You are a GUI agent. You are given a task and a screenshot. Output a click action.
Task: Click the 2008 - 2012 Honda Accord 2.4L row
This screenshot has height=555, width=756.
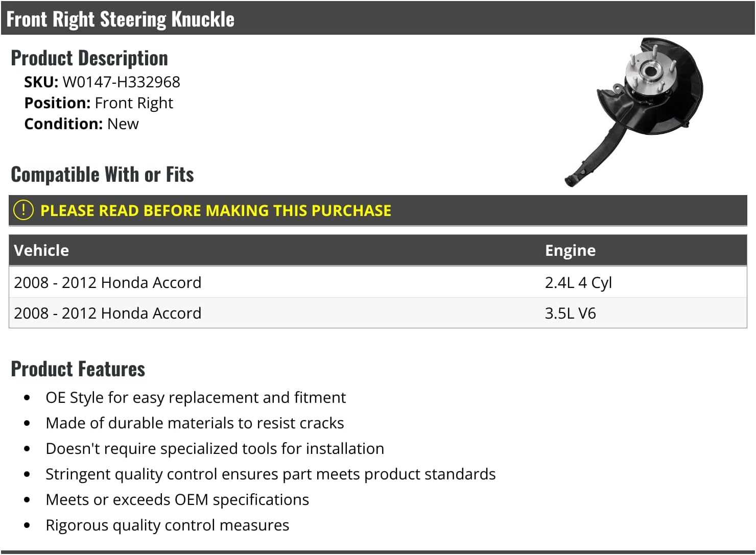(377, 282)
